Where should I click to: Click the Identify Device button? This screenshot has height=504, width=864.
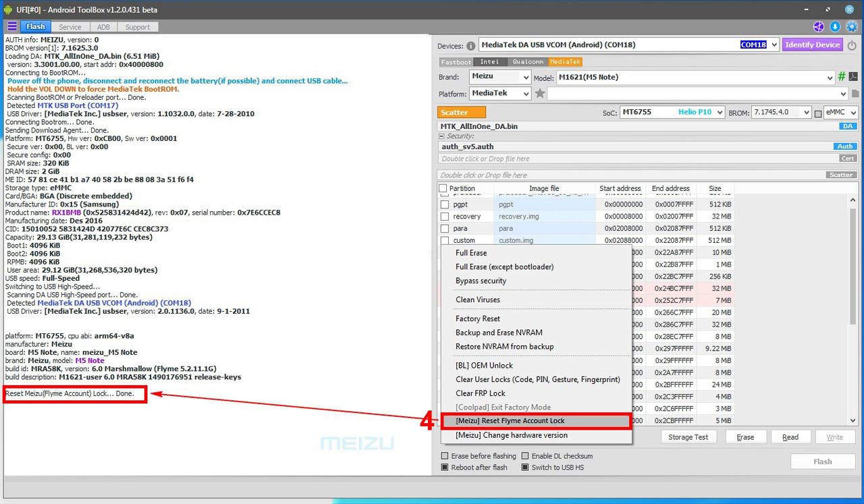[812, 45]
